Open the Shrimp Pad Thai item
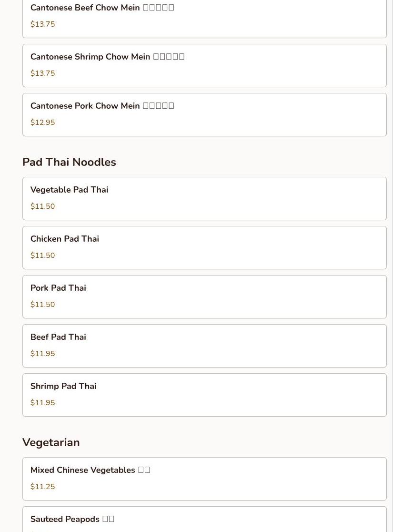This screenshot has width=402, height=532. tap(204, 395)
